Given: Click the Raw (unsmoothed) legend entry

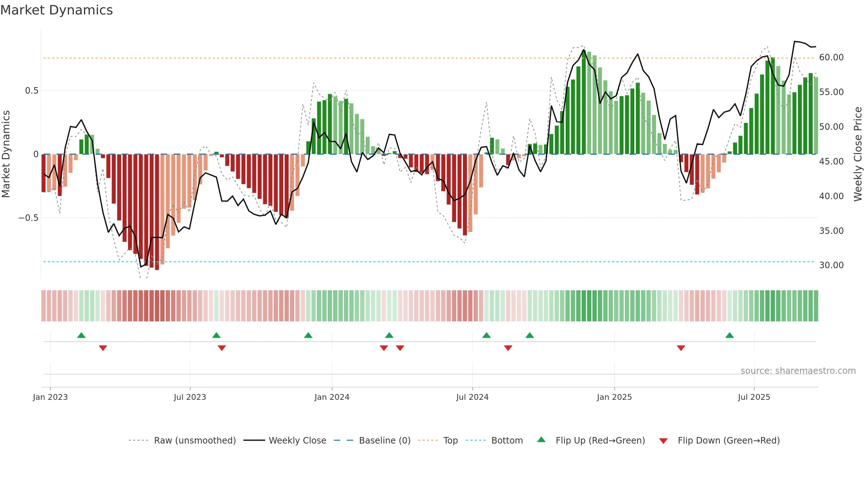Looking at the screenshot, I should (182, 440).
